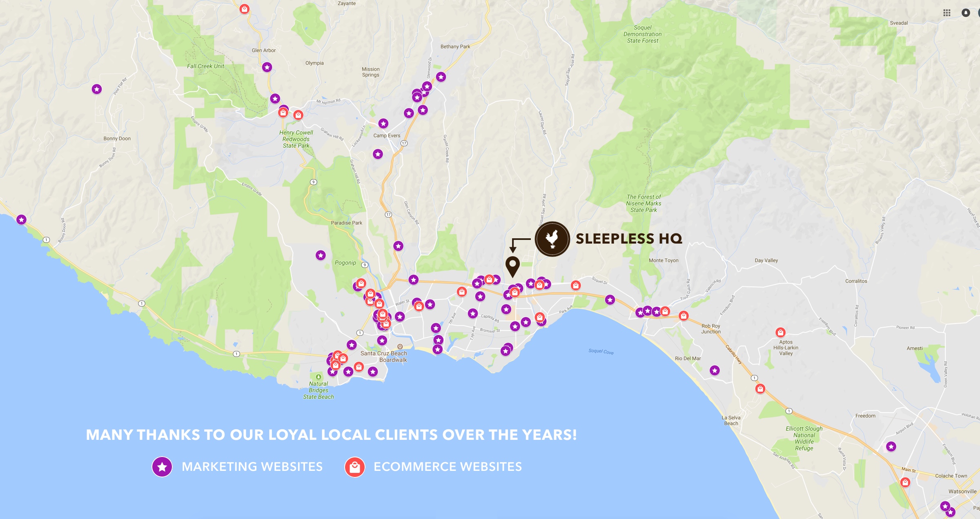980x519 pixels.
Task: Click the notifications bell icon
Action: pyautogui.click(x=966, y=13)
